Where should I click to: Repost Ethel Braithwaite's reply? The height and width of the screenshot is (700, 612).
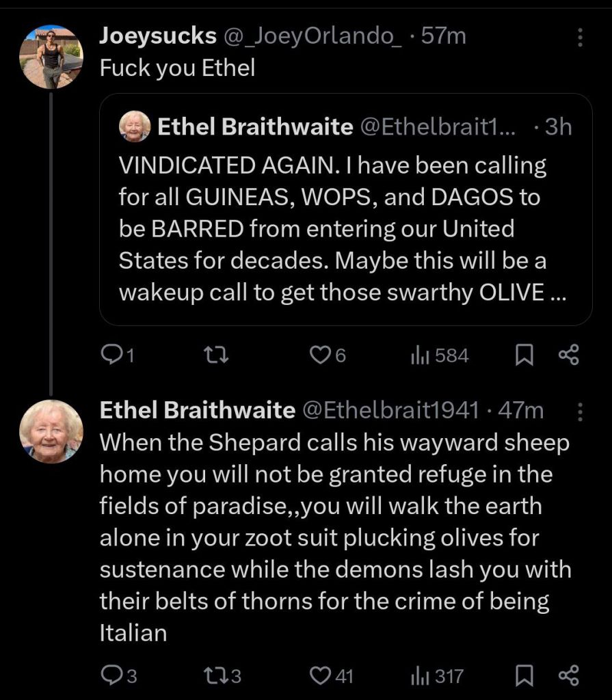[216, 676]
